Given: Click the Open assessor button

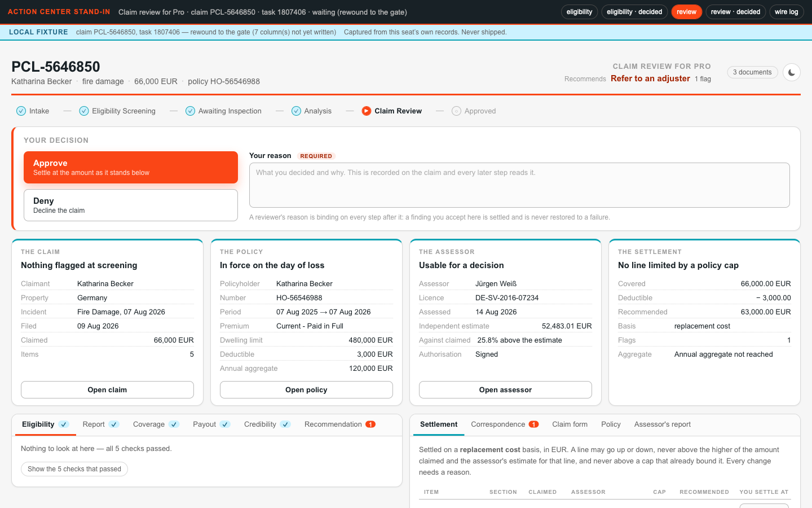Looking at the screenshot, I should 505,390.
